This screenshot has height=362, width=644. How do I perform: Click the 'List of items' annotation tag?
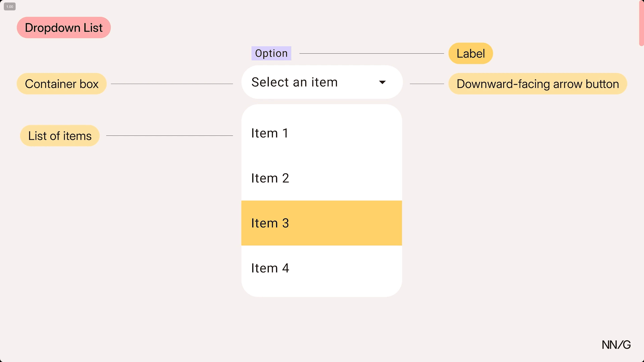tap(60, 136)
